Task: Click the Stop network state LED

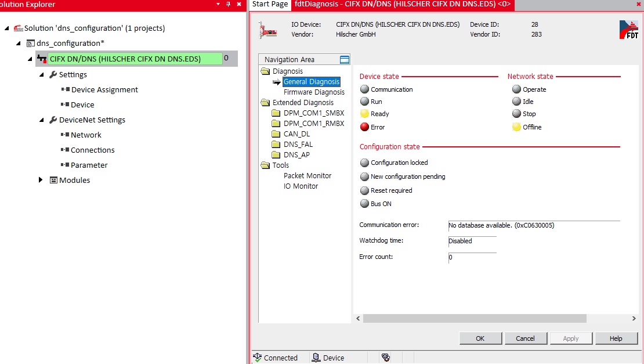Action: pyautogui.click(x=516, y=114)
